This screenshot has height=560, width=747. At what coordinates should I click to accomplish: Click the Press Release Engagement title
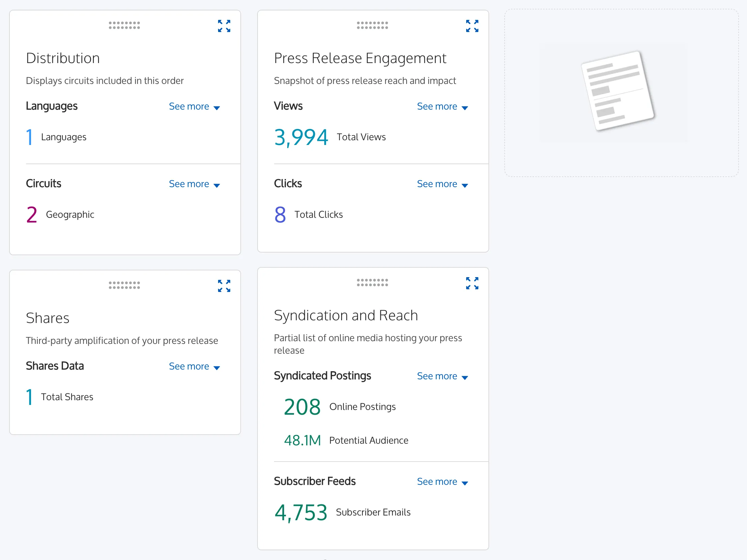click(x=360, y=58)
